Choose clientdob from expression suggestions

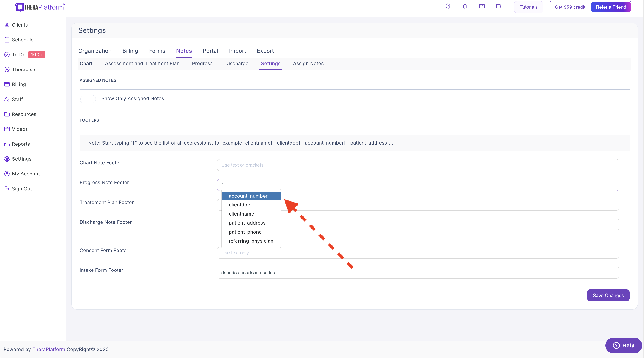(251, 205)
